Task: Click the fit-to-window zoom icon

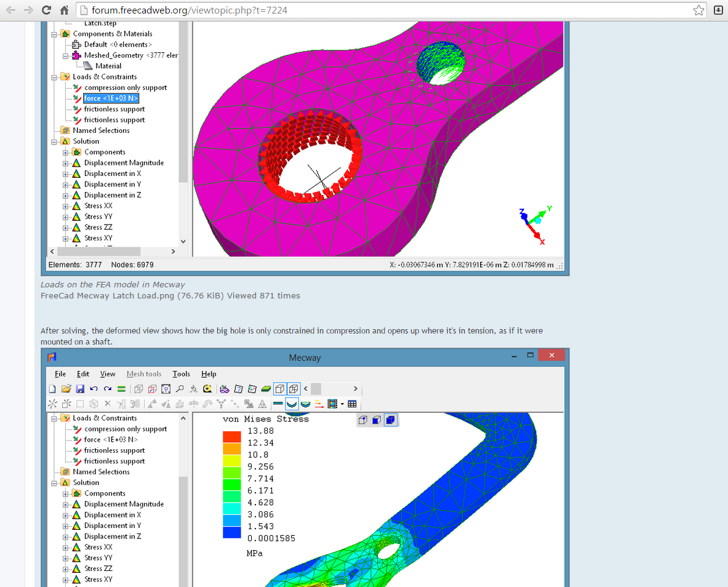Action: [x=166, y=389]
